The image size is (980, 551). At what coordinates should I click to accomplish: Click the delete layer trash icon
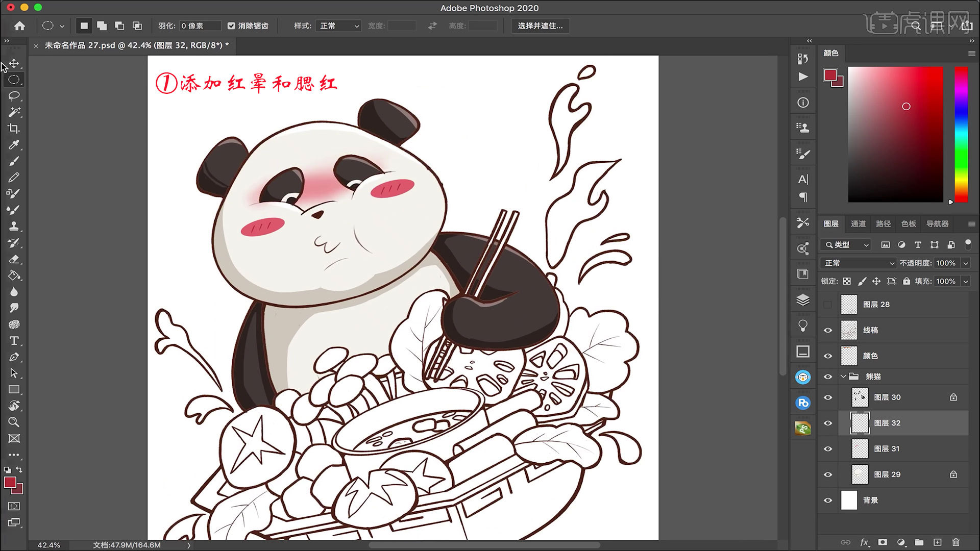(x=955, y=542)
